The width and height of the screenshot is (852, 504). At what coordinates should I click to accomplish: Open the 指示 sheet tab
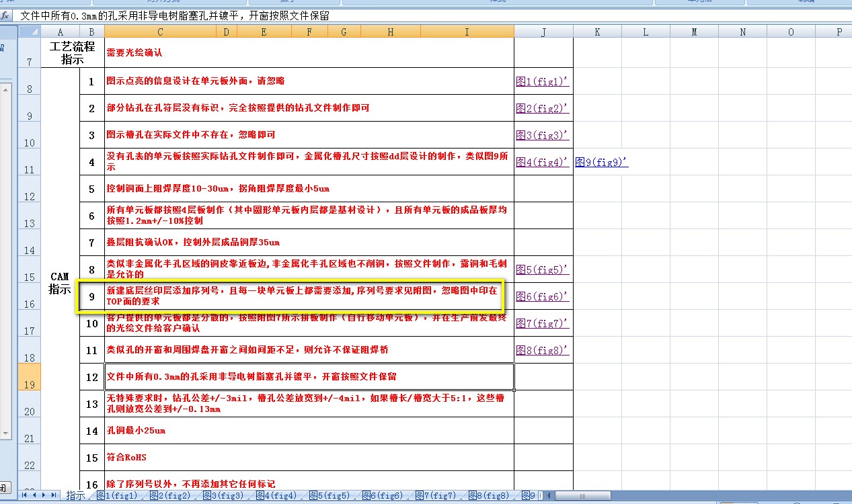tap(75, 496)
